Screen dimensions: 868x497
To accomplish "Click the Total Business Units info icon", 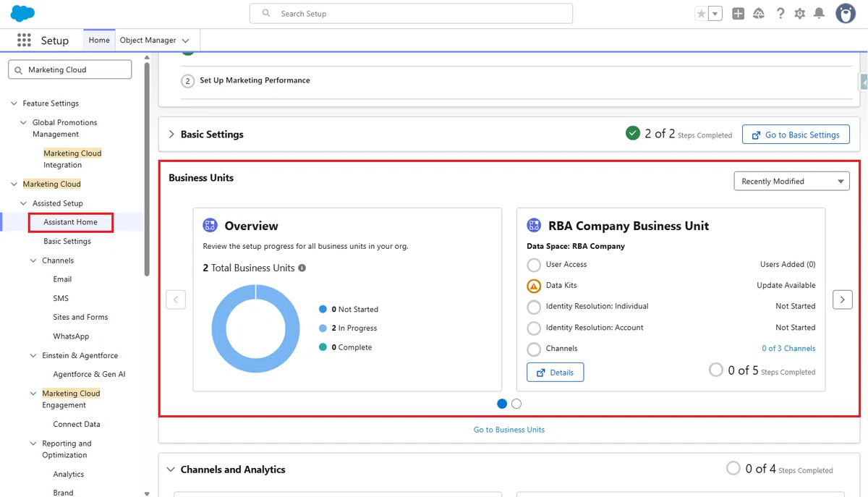I will pos(302,268).
